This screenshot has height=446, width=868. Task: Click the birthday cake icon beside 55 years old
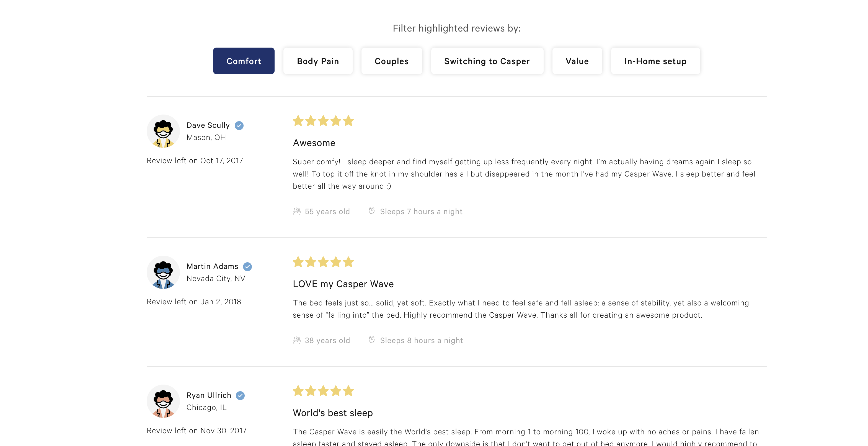[x=296, y=212]
